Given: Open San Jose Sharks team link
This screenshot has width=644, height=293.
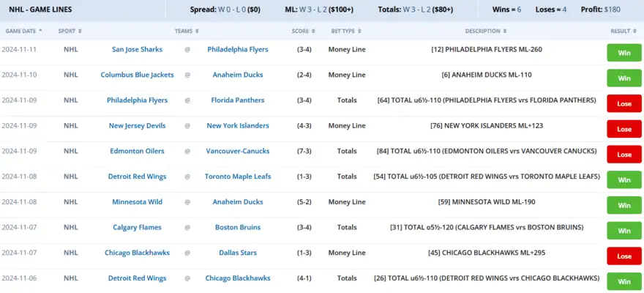Looking at the screenshot, I should click(x=137, y=49).
